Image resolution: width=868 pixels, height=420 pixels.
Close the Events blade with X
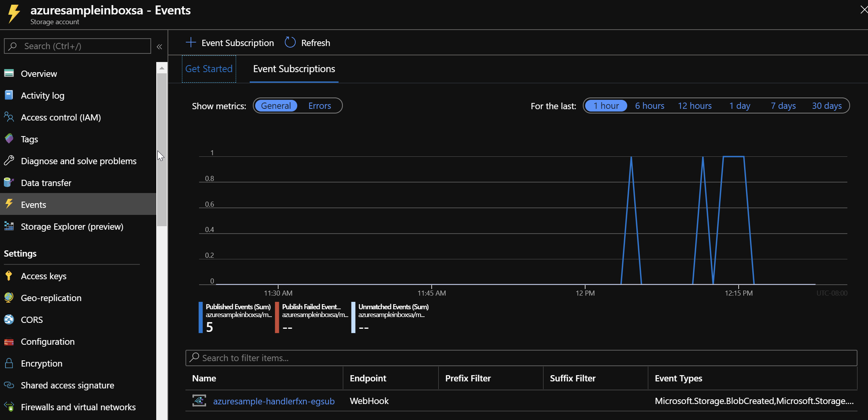point(864,10)
